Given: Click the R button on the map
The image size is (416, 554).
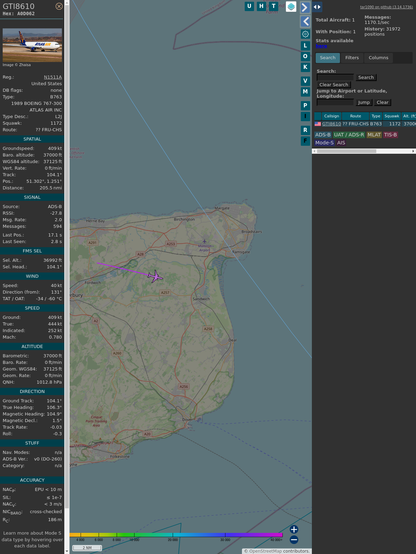Looking at the screenshot, I should coord(305,130).
